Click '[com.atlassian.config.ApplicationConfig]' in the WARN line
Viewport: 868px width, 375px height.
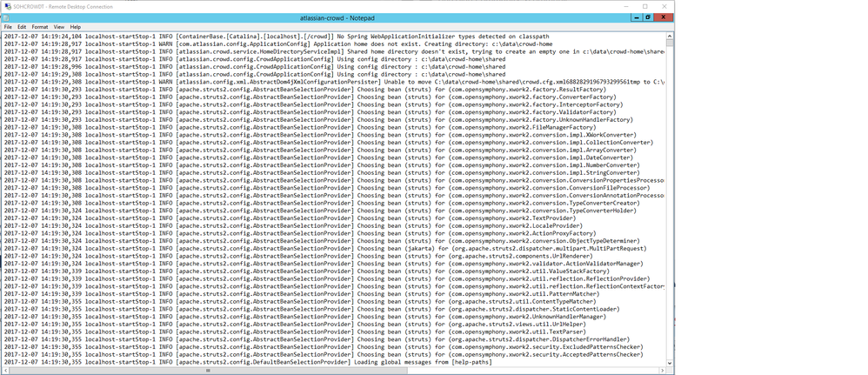point(242,44)
